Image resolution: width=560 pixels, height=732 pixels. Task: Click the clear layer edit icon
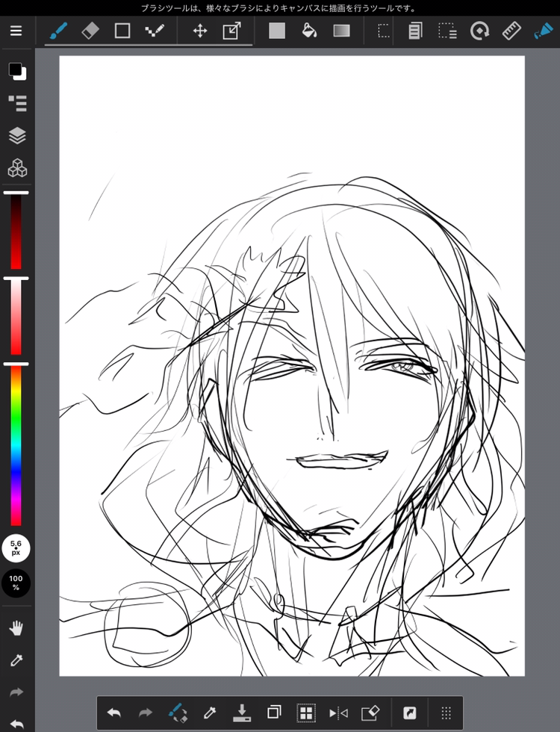(370, 713)
